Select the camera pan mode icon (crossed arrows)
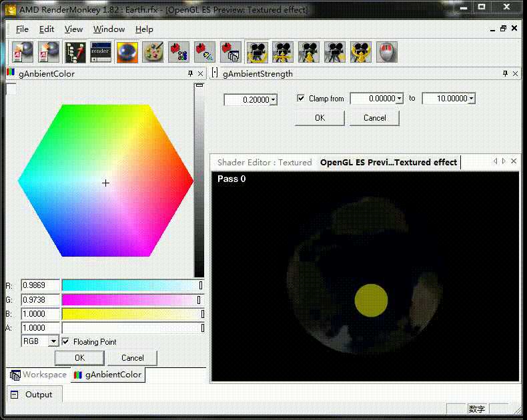Image resolution: width=527 pixels, height=420 pixels. (283, 52)
